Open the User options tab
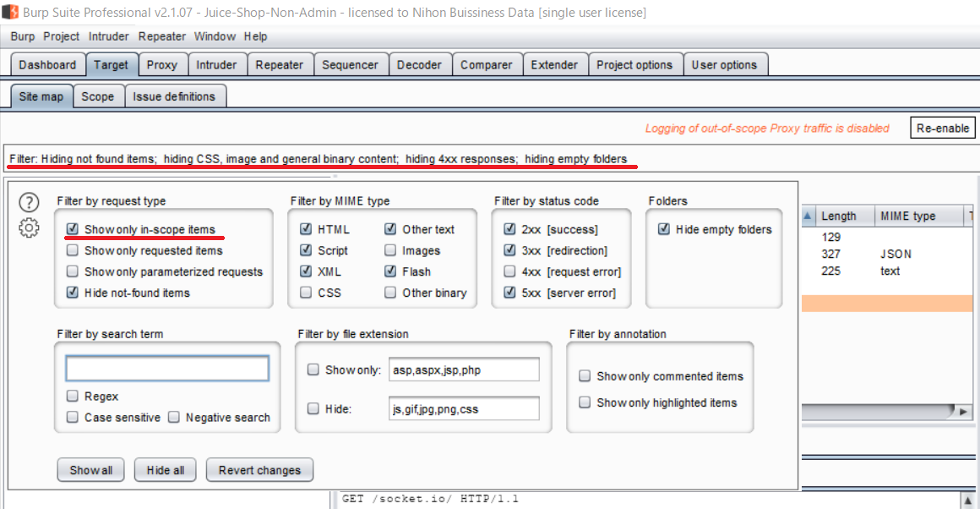Viewport: 980px width, 509px height. click(x=724, y=65)
